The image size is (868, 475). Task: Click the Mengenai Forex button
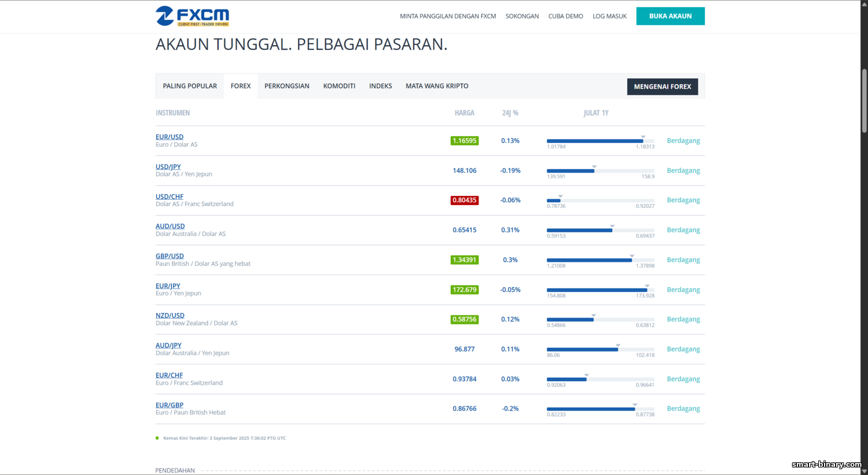[x=662, y=87]
